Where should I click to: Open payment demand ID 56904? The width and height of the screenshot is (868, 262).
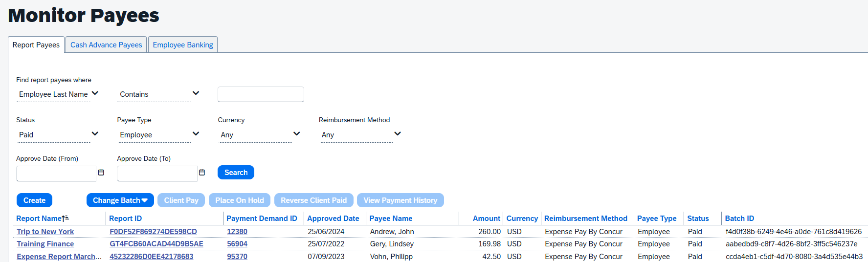click(237, 244)
